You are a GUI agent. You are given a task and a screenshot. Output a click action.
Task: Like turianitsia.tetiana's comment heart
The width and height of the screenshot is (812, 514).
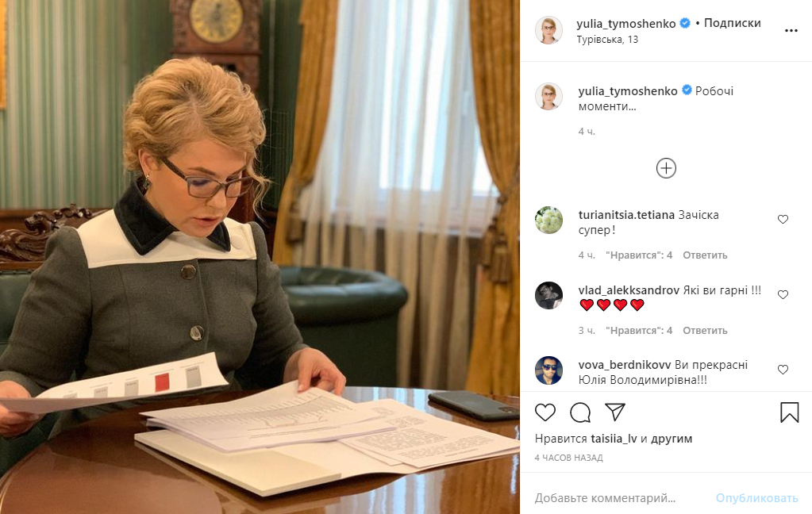click(783, 220)
